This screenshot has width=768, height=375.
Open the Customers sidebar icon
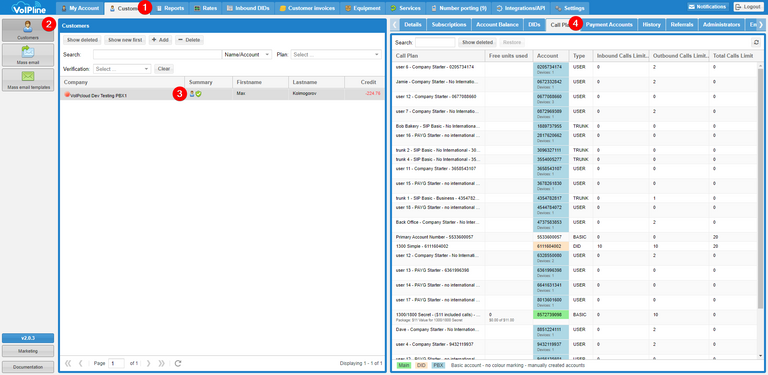click(28, 30)
